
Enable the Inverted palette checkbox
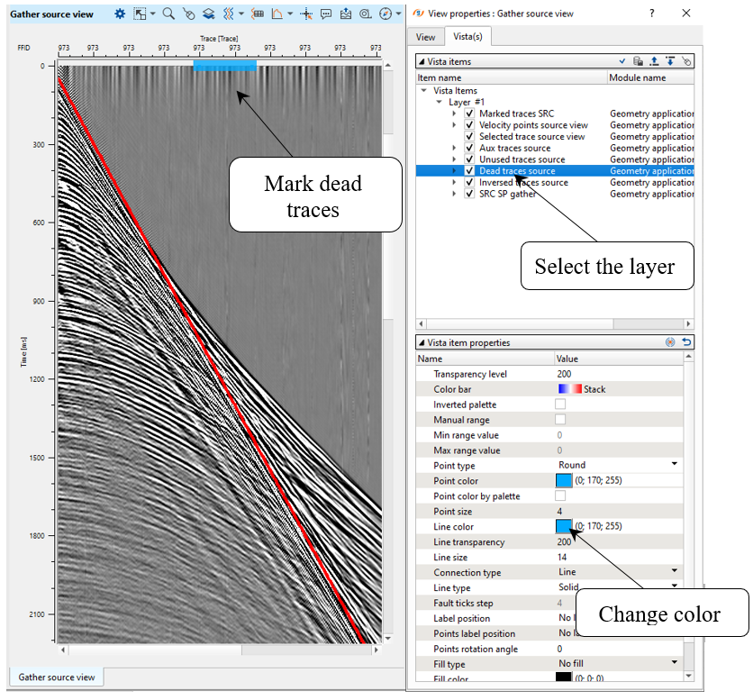[x=560, y=405]
